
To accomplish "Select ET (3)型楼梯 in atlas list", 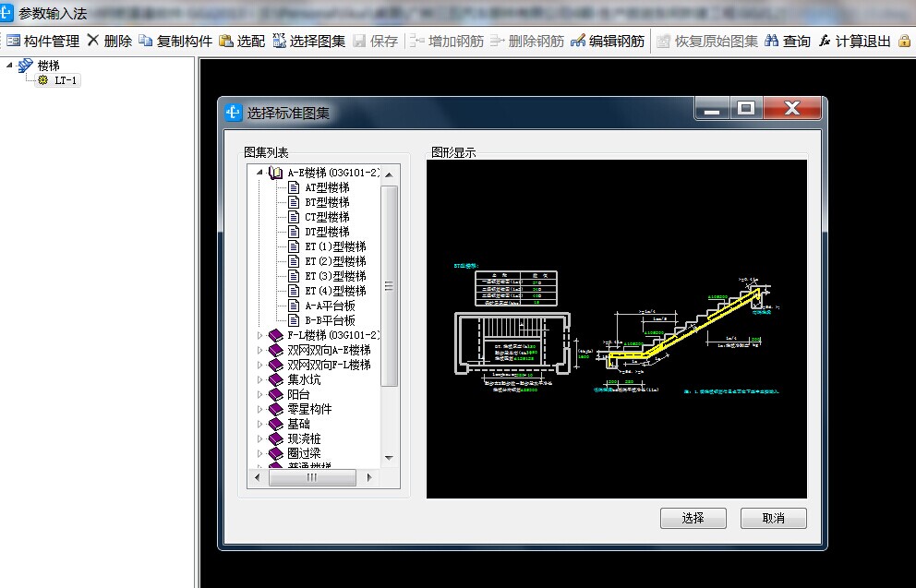I will point(335,276).
